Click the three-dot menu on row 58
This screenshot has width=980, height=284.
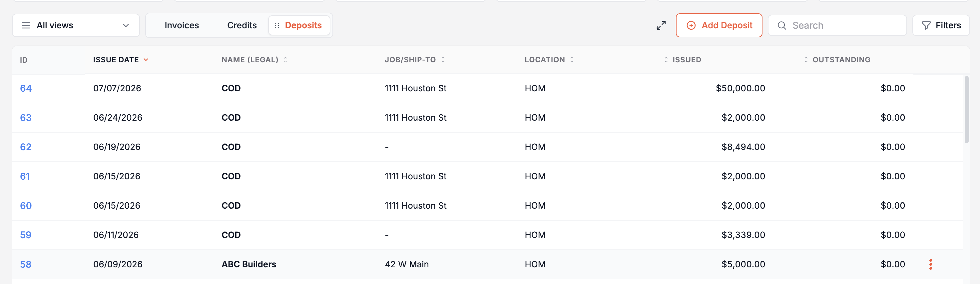(930, 264)
